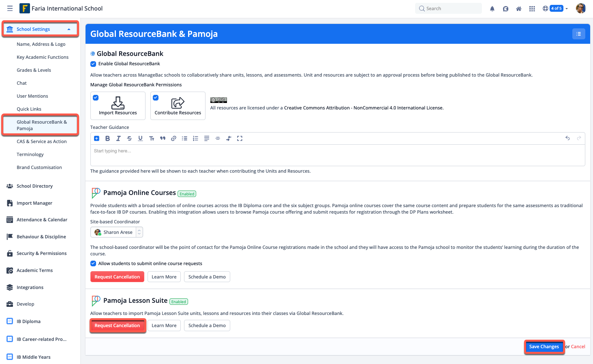Request Cancellation for Pamoja Lesson Suite

[117, 325]
